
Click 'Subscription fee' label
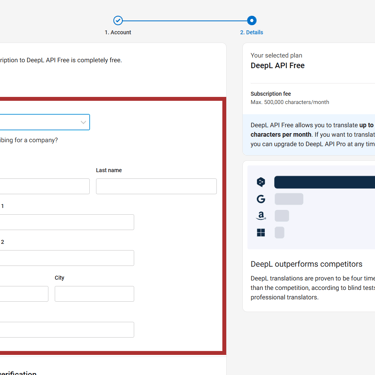271,94
